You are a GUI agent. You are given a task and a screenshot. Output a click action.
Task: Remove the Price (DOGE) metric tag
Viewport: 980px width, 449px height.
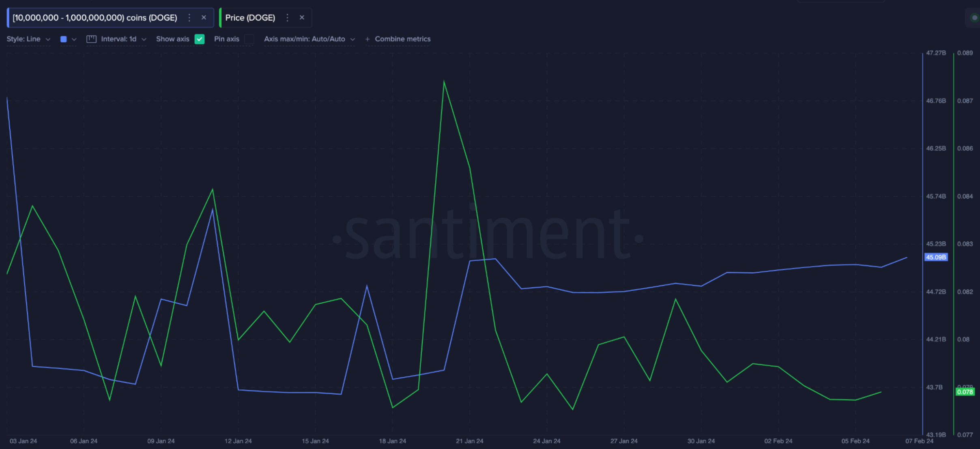[x=302, y=17]
